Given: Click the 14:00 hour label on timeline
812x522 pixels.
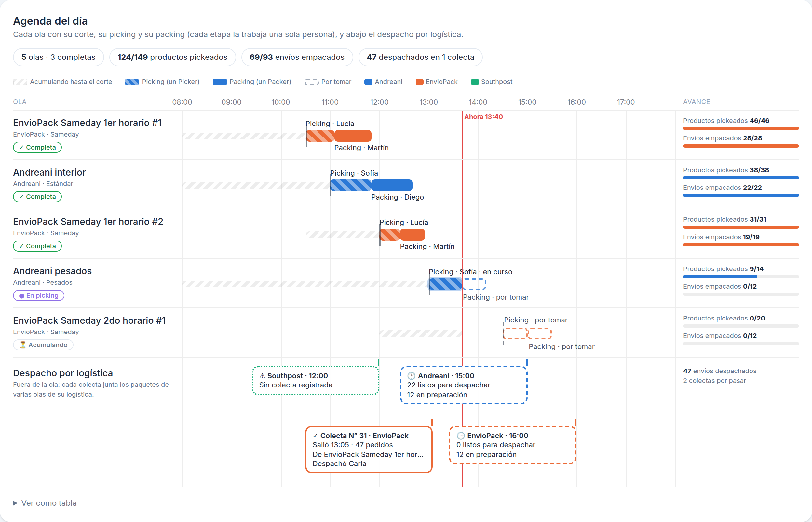Looking at the screenshot, I should [x=478, y=102].
